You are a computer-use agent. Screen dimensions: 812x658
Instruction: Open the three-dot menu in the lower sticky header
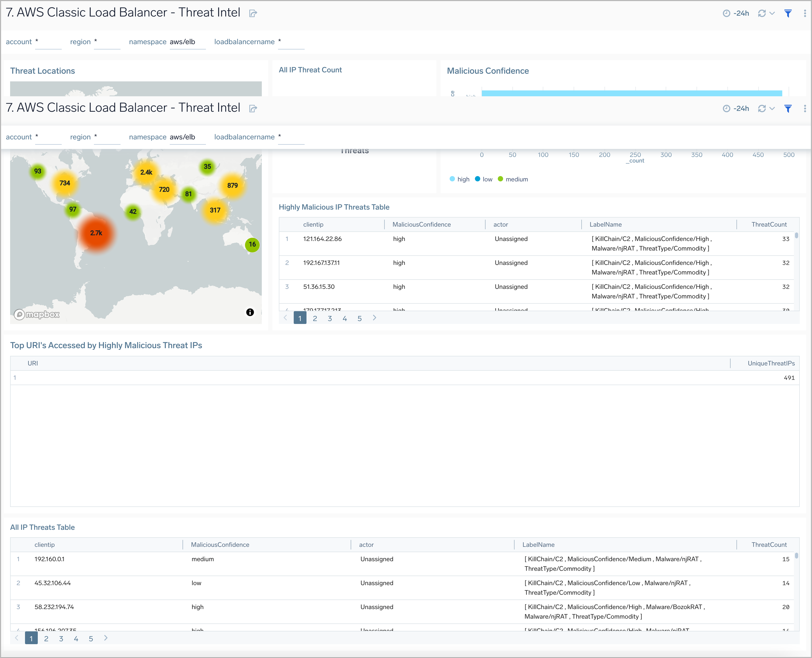805,109
